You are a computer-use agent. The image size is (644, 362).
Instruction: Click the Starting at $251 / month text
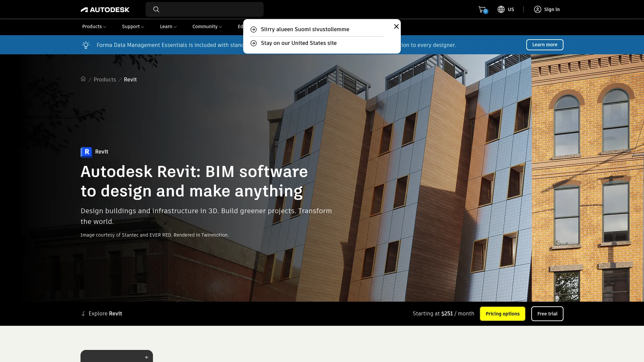tap(443, 314)
